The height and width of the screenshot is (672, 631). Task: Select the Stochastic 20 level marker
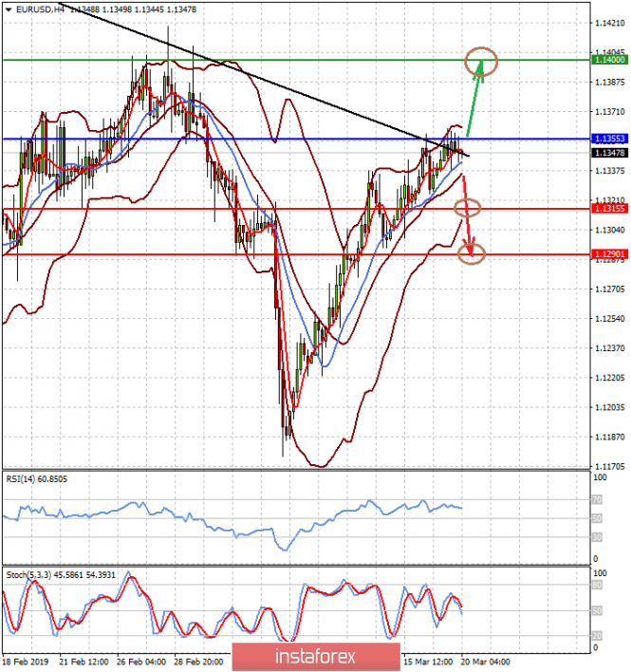[597, 636]
